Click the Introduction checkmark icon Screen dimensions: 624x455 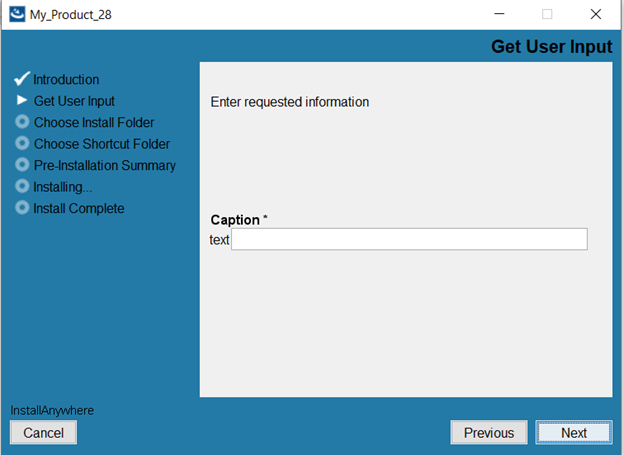(x=22, y=79)
